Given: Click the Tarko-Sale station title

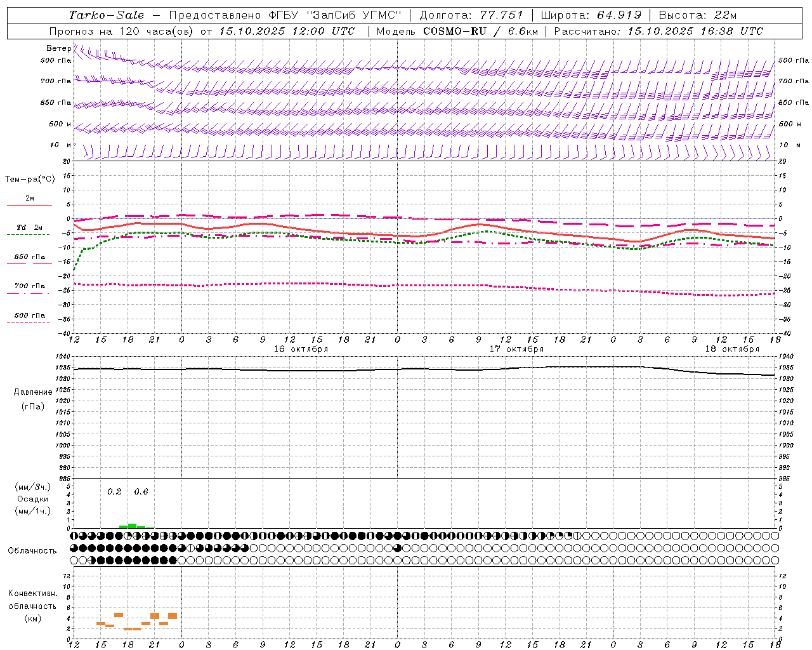Looking at the screenshot, I should click(107, 15).
